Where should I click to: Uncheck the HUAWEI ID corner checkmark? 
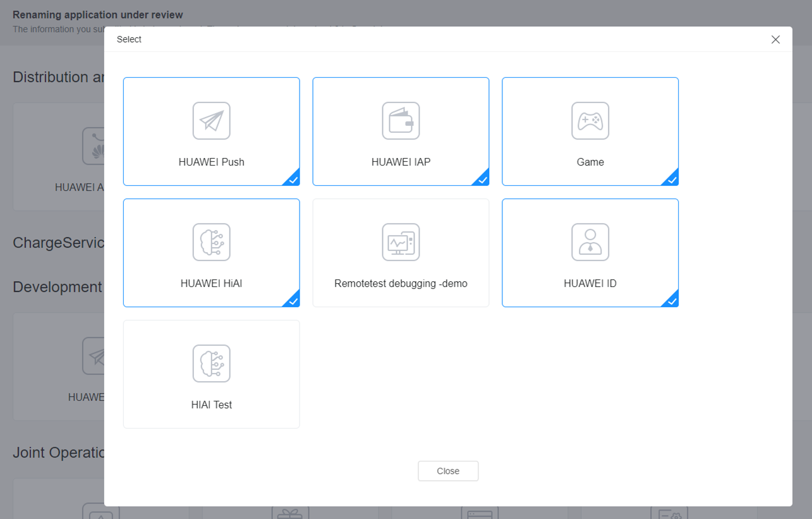pyautogui.click(x=672, y=300)
